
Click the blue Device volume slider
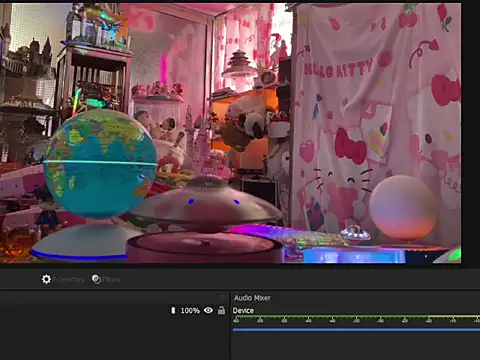coord(356,330)
